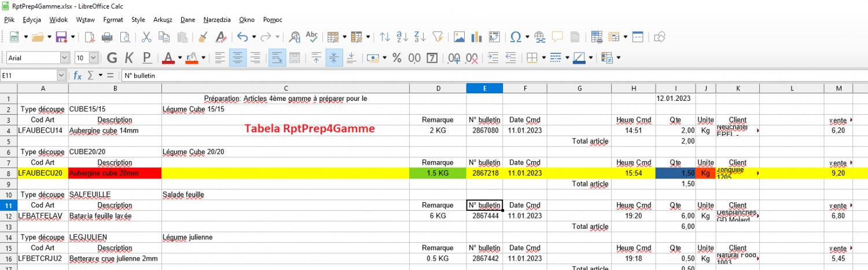Undo the last action
868x270 pixels.
coord(242,37)
